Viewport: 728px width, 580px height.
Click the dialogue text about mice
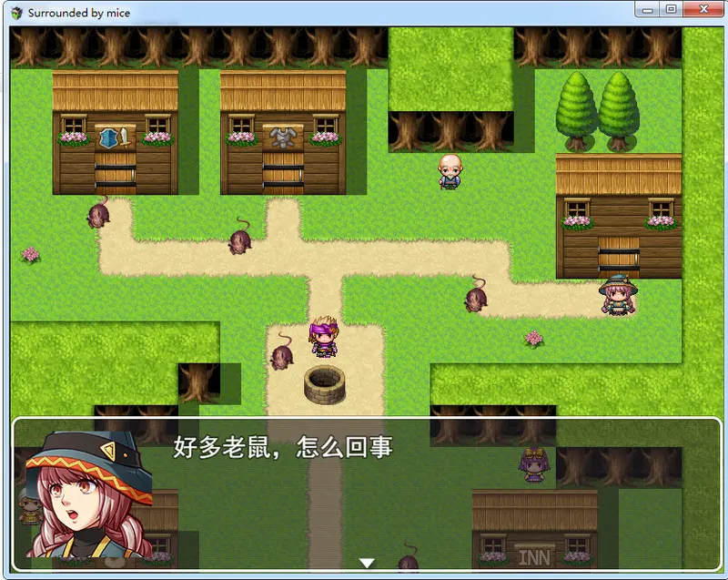pos(283,447)
